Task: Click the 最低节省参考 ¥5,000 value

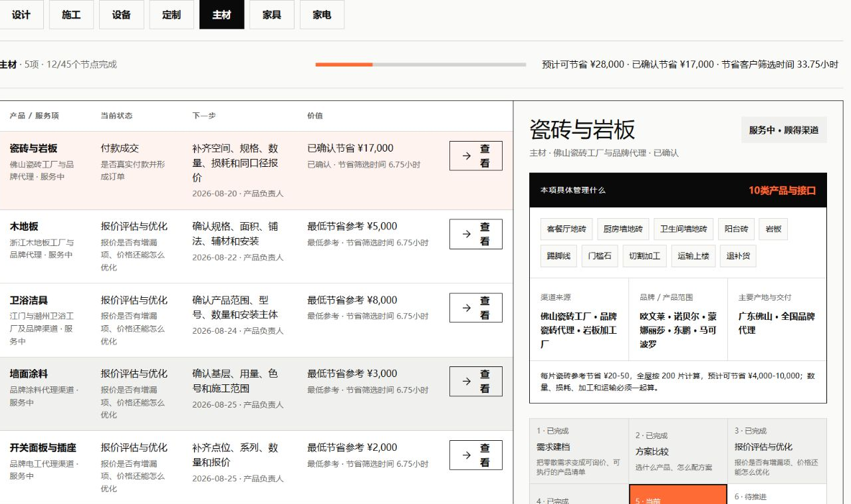Action: click(352, 226)
